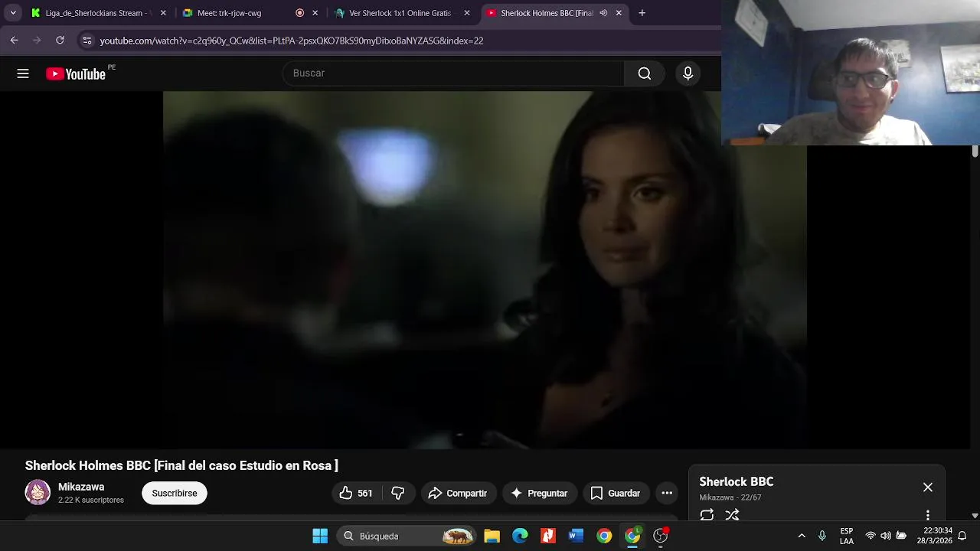980x551 pixels.
Task: Expand the tab search dropdown arrow
Action: (x=13, y=13)
